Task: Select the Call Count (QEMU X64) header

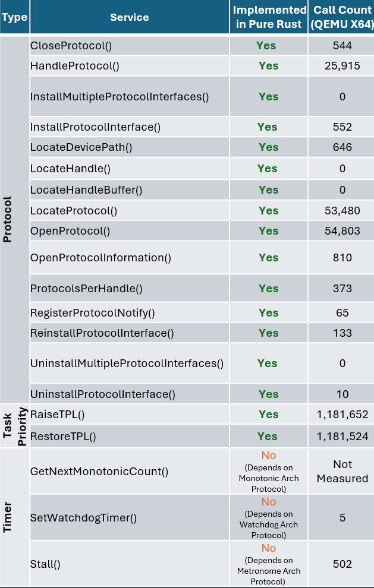Action: 341,17
